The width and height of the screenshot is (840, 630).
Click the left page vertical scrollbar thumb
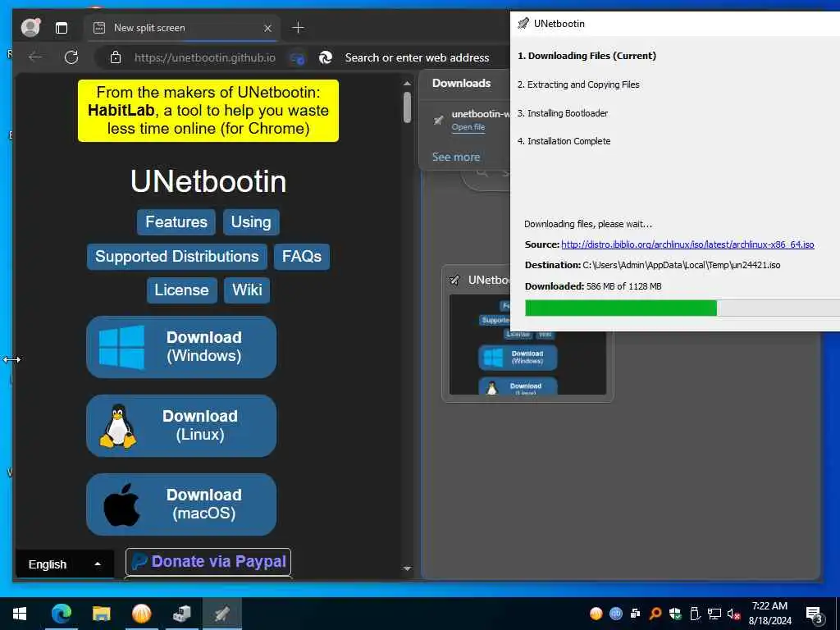pyautogui.click(x=407, y=107)
